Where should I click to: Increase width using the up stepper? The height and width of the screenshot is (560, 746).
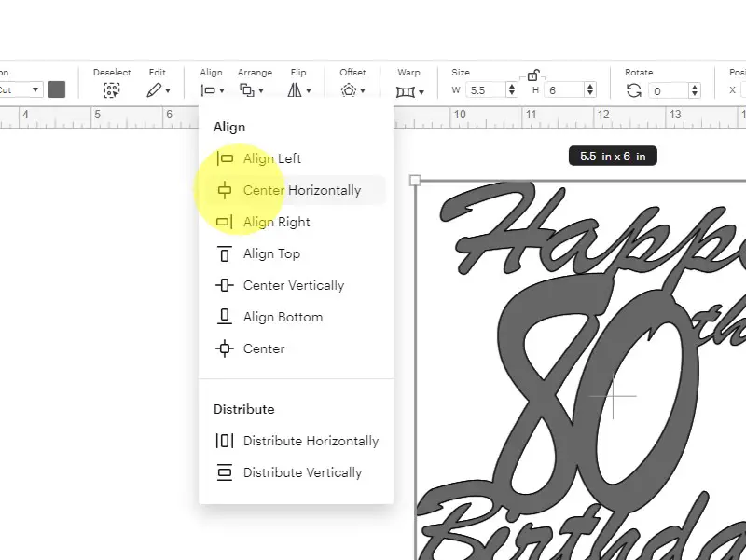[x=512, y=86]
